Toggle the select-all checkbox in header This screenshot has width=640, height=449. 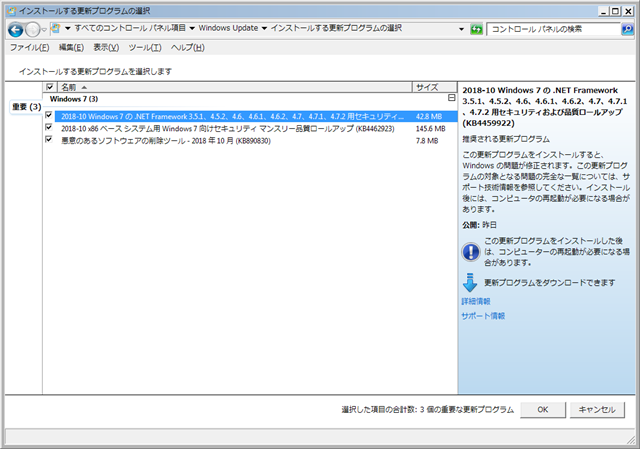(49, 87)
